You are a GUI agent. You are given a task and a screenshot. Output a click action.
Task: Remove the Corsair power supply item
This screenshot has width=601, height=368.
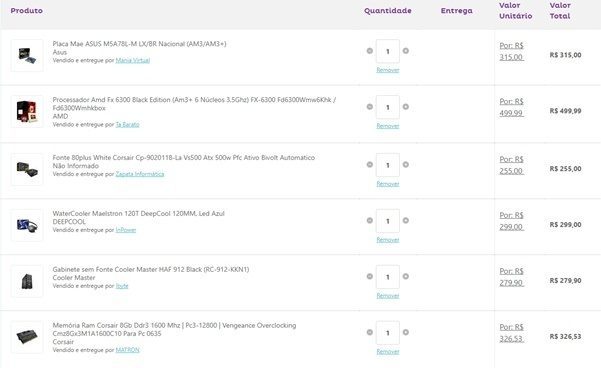[388, 184]
